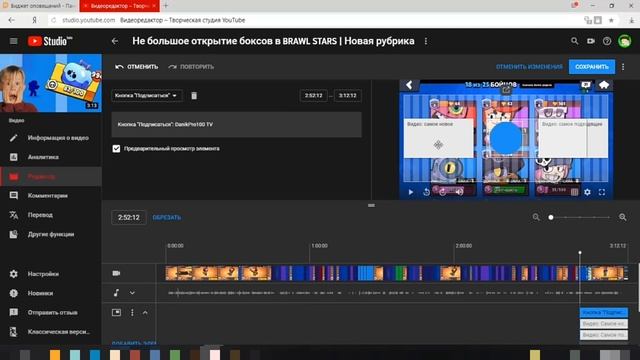640x360 pixels.
Task: Click the browser address bar
Action: click(314, 20)
